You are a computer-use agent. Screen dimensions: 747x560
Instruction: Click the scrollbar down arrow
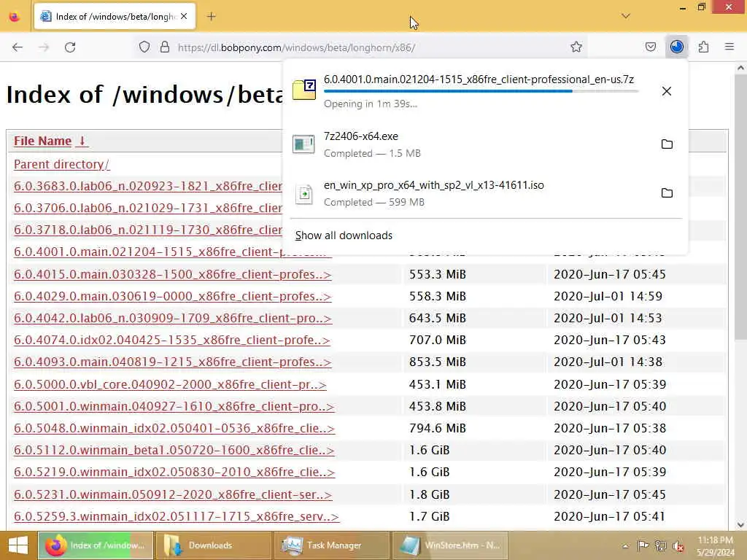pos(741,525)
